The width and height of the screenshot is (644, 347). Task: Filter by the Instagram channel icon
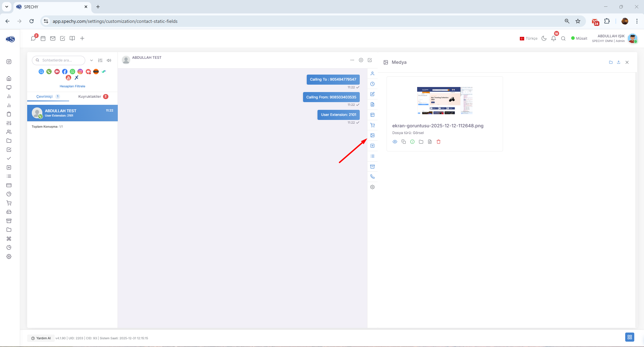(80, 72)
